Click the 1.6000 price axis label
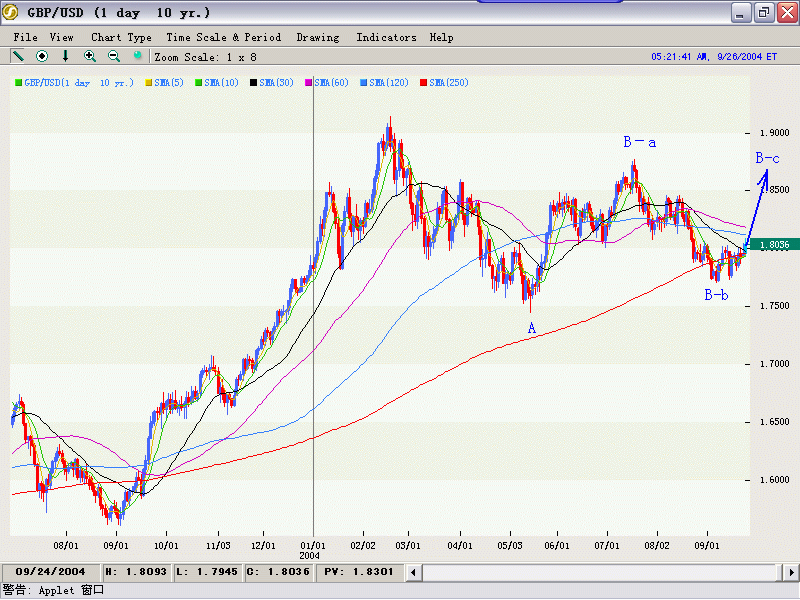Image resolution: width=800 pixels, height=600 pixels. [x=774, y=480]
